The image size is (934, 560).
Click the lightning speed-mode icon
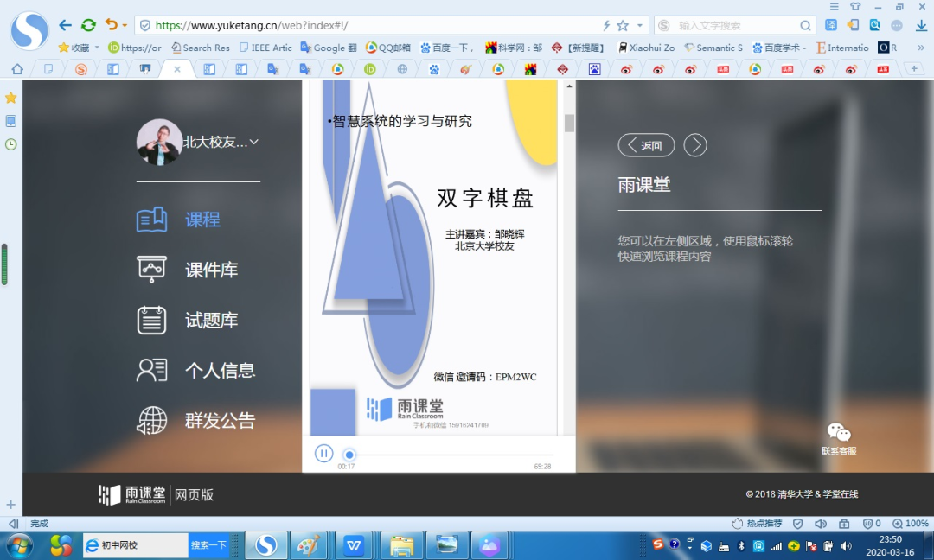pos(606,26)
